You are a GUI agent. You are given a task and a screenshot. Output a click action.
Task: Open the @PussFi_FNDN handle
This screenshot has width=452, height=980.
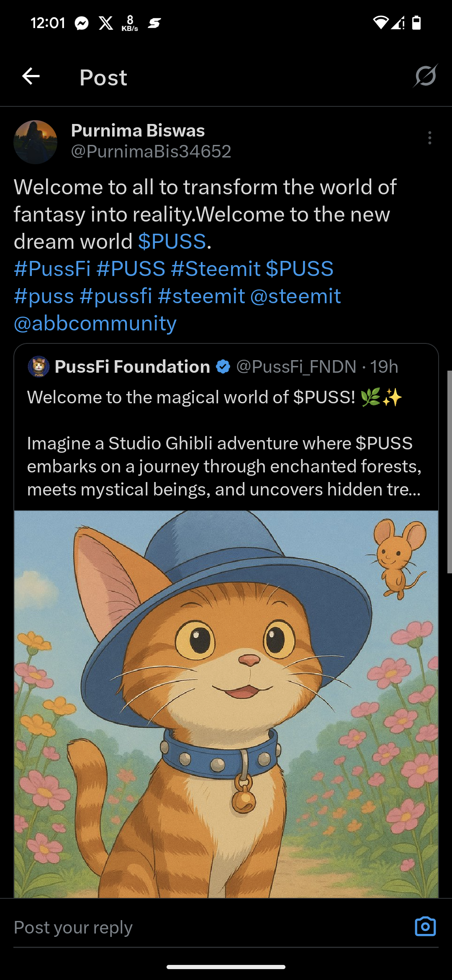pyautogui.click(x=296, y=366)
